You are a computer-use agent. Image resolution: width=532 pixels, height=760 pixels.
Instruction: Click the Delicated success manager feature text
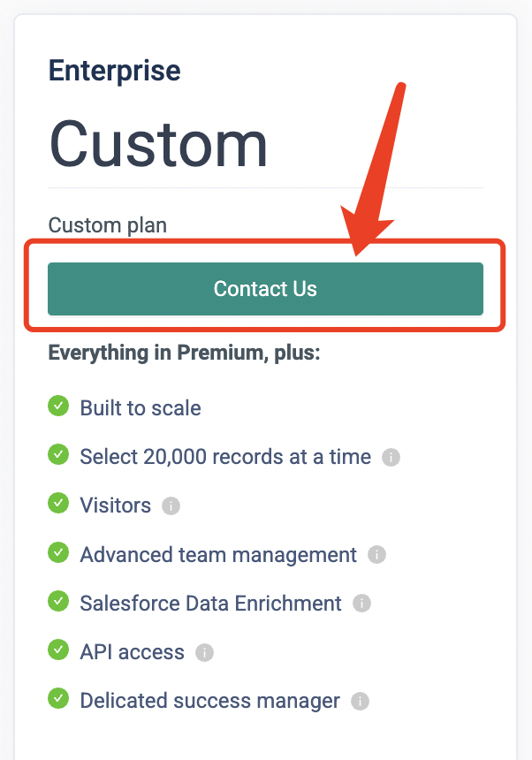pyautogui.click(x=209, y=701)
